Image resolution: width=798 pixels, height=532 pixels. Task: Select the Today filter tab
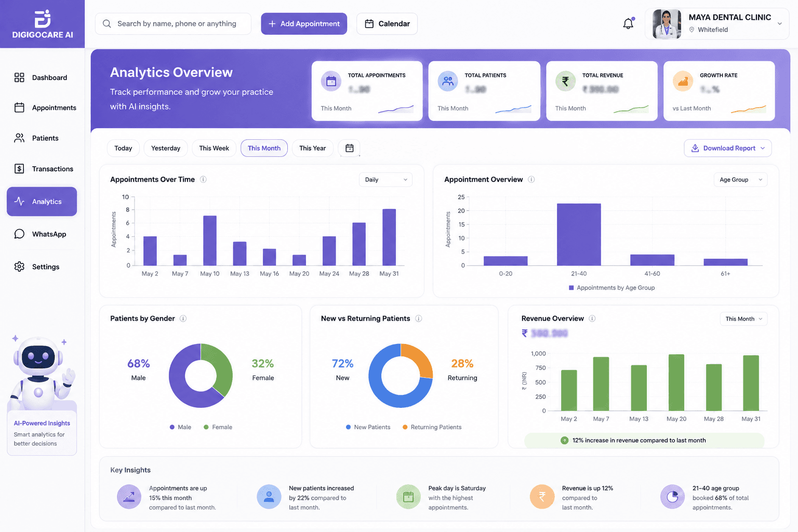123,148
